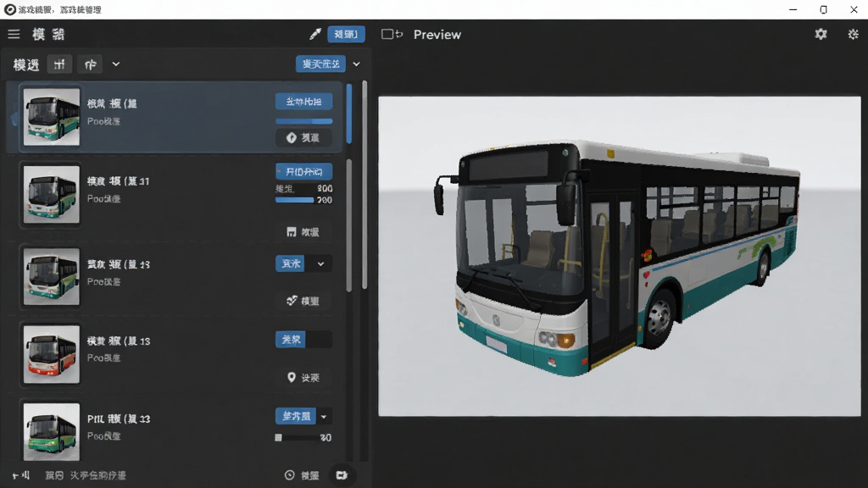Select the Preview panel title
Viewport: 868px width, 488px height.
(437, 34)
